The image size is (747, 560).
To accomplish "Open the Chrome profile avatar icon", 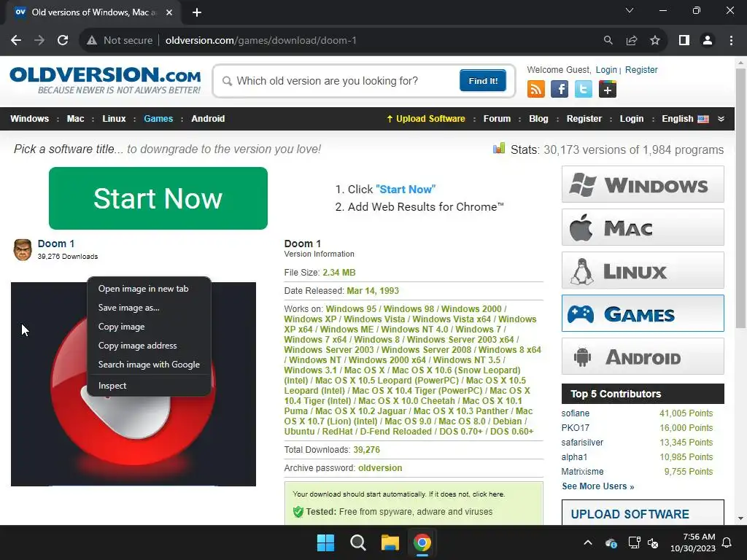I will pos(708,41).
